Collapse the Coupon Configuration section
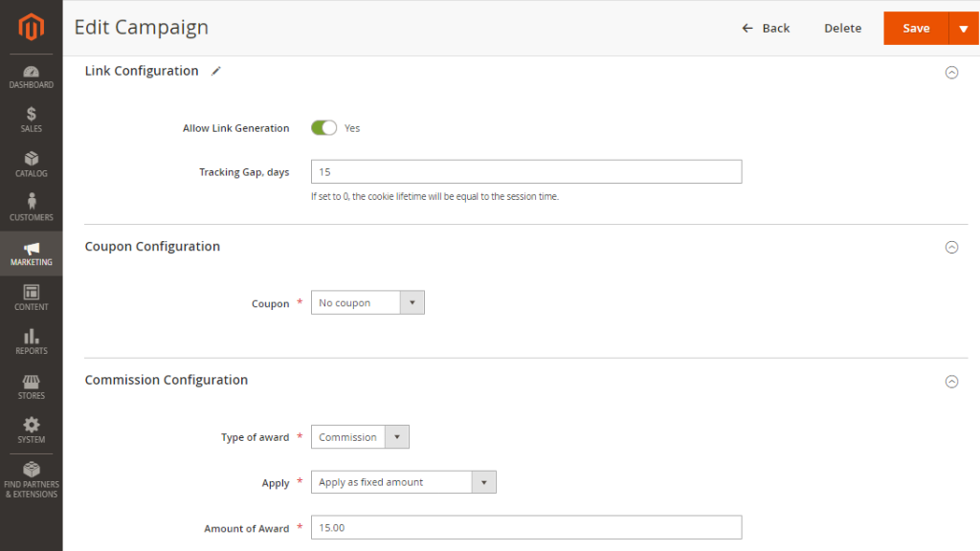 point(951,248)
